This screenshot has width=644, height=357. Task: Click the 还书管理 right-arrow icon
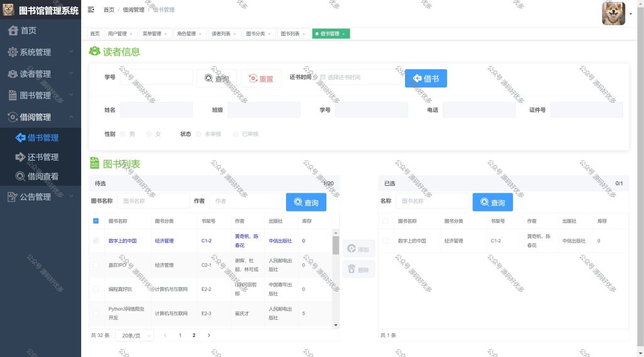(x=20, y=157)
